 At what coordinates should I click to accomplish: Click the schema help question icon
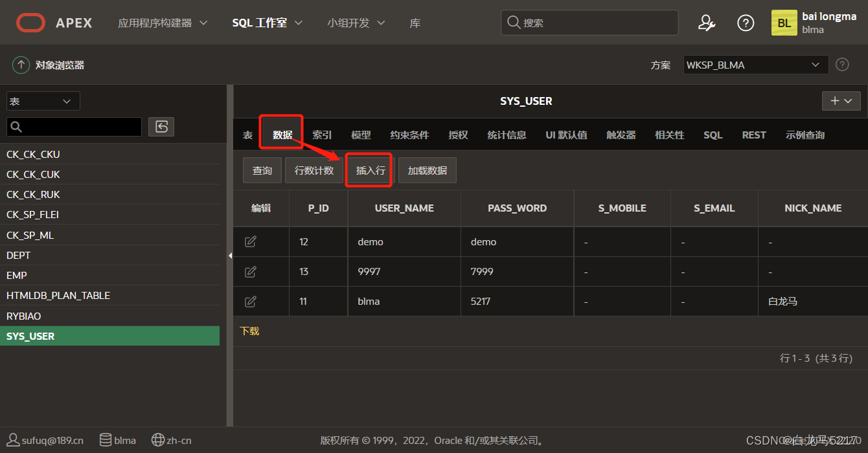tap(842, 65)
